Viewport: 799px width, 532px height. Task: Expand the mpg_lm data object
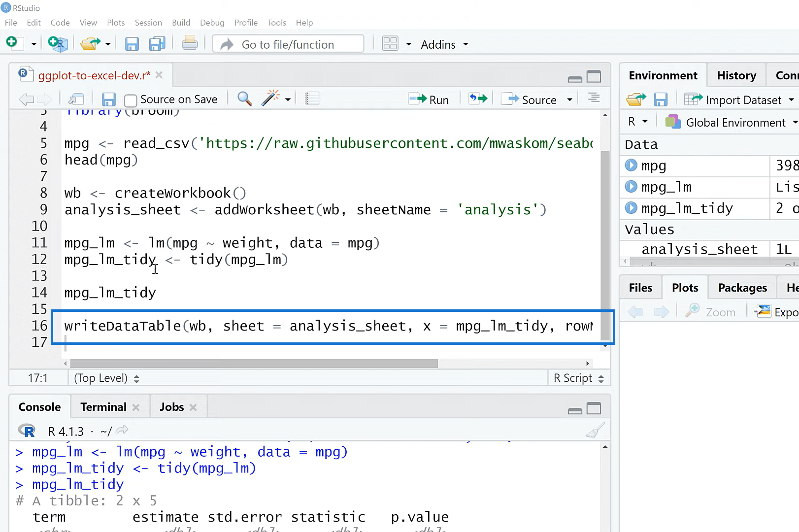click(x=631, y=186)
